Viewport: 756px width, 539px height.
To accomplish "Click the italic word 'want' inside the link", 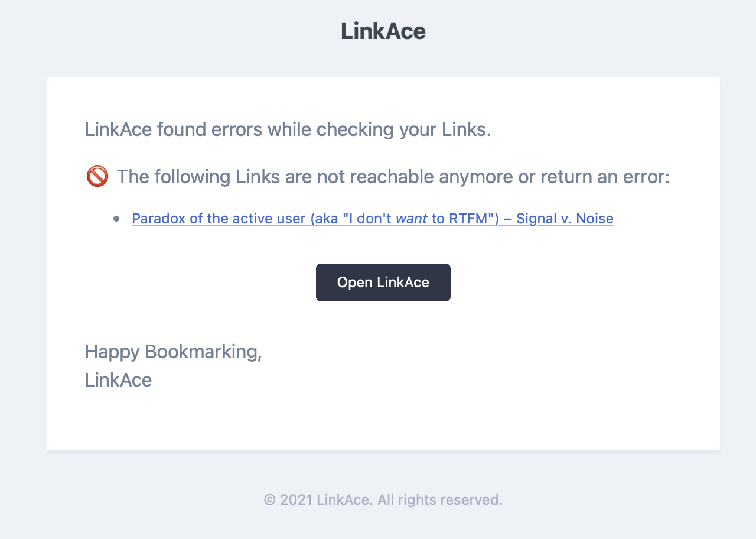I will tap(412, 218).
